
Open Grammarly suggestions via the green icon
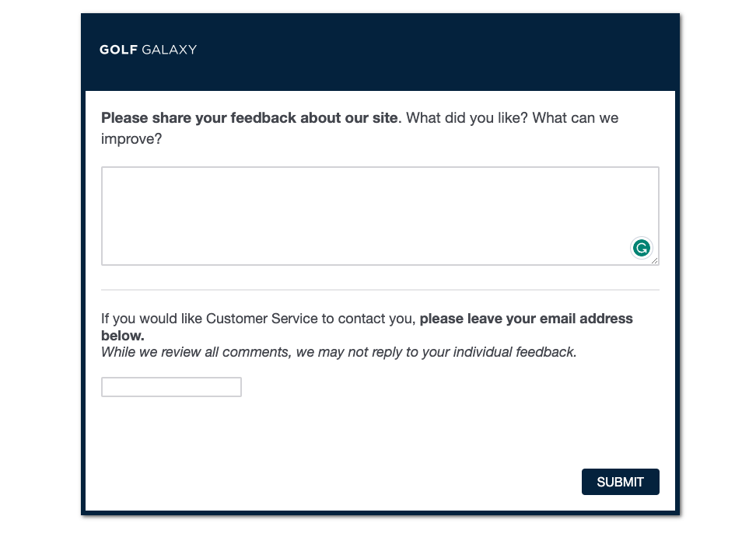(x=641, y=248)
